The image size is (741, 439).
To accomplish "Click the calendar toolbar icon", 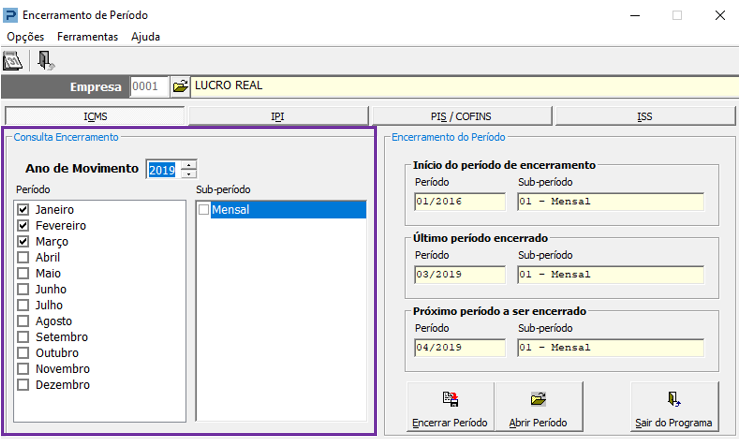I will [12, 60].
